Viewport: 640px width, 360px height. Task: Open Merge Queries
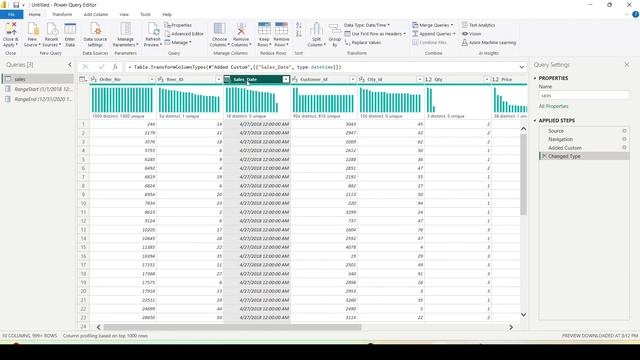(x=433, y=25)
